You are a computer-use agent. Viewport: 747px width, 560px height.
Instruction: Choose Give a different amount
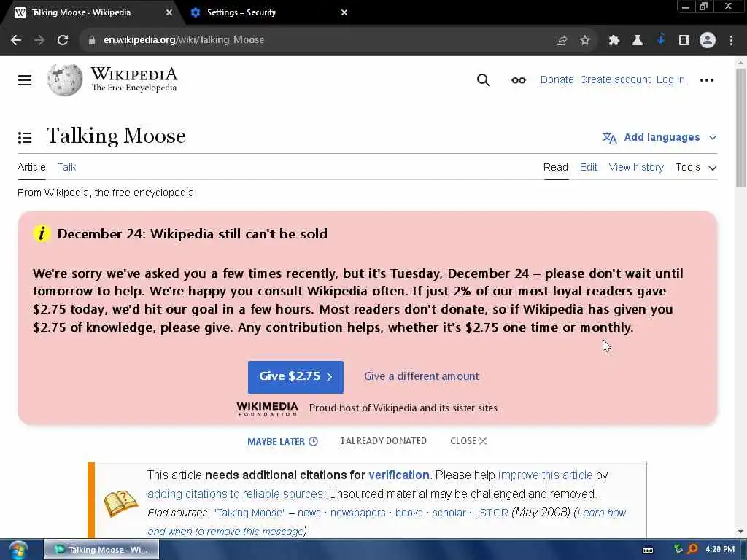click(x=422, y=376)
